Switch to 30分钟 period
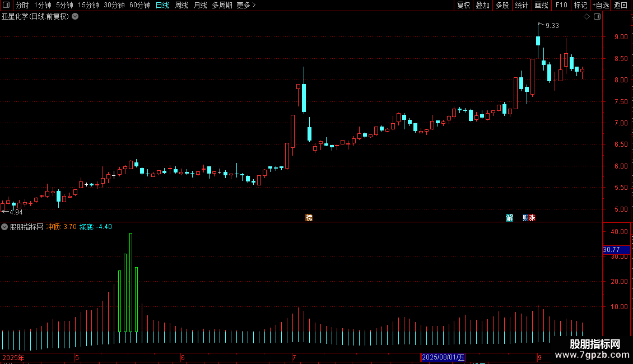The height and width of the screenshot is (364, 633). [114, 5]
